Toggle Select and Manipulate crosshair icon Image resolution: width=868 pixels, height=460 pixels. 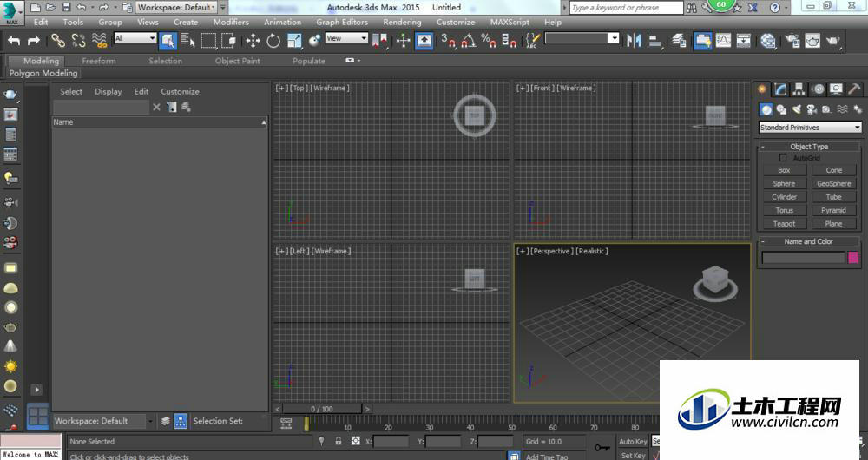coord(403,41)
